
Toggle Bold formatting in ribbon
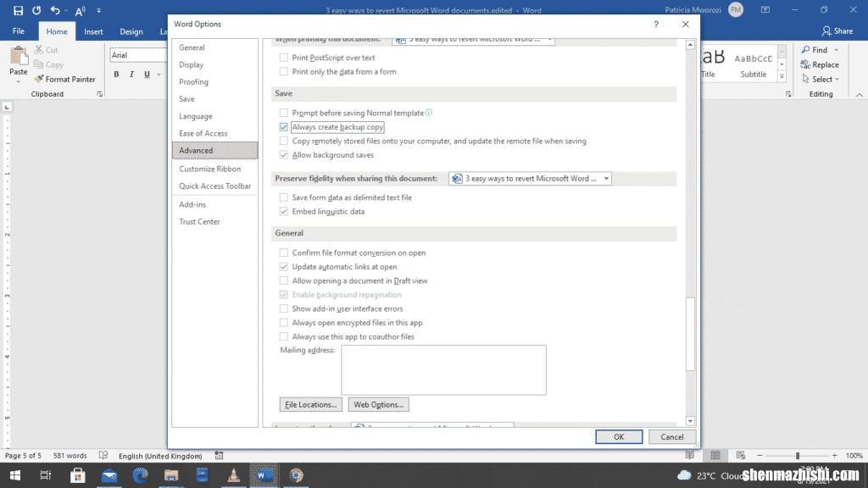coord(116,75)
